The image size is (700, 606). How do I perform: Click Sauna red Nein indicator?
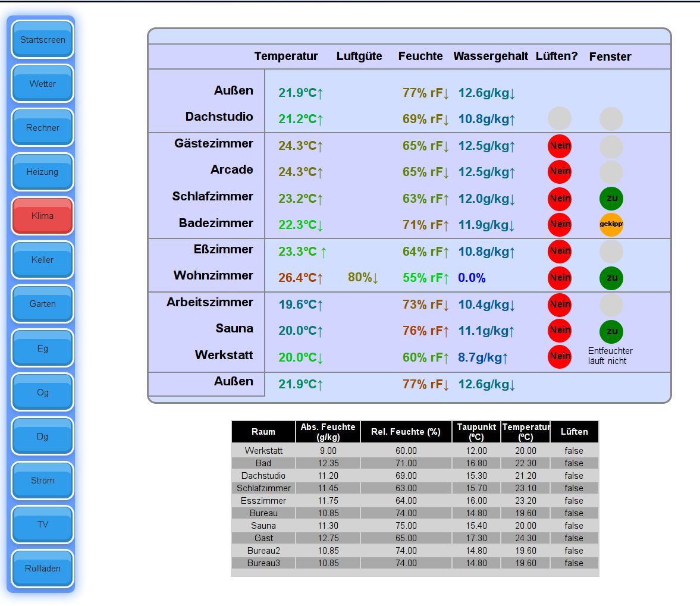pyautogui.click(x=560, y=331)
